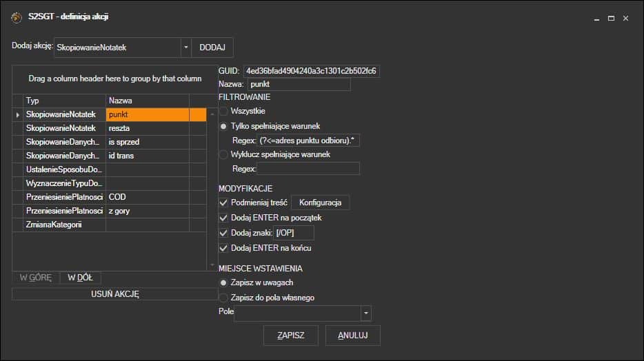Screen dimensions: 644x361
Task: Select the ZmianaKategorii row
Action: [x=109, y=225]
